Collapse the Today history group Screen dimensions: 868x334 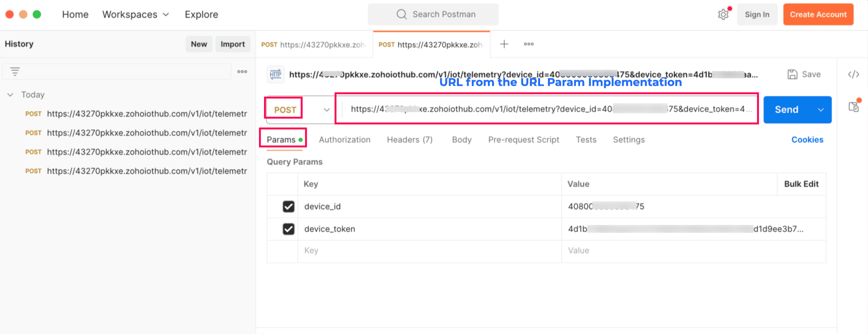pyautogui.click(x=11, y=95)
